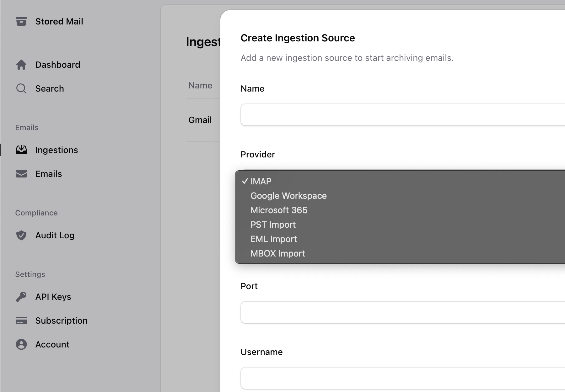Click the Name input field
565x392 pixels.
pyautogui.click(x=402, y=115)
